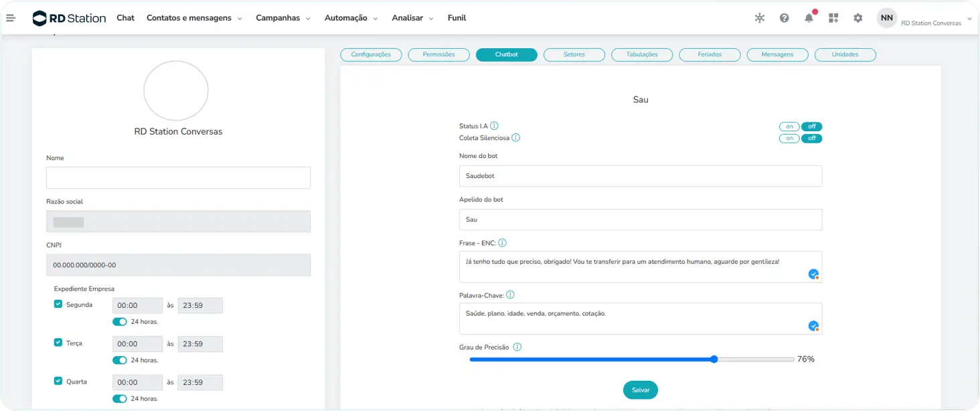Adjust the Grau de Precisão slider handle
The height and width of the screenshot is (411, 980).
click(x=714, y=359)
